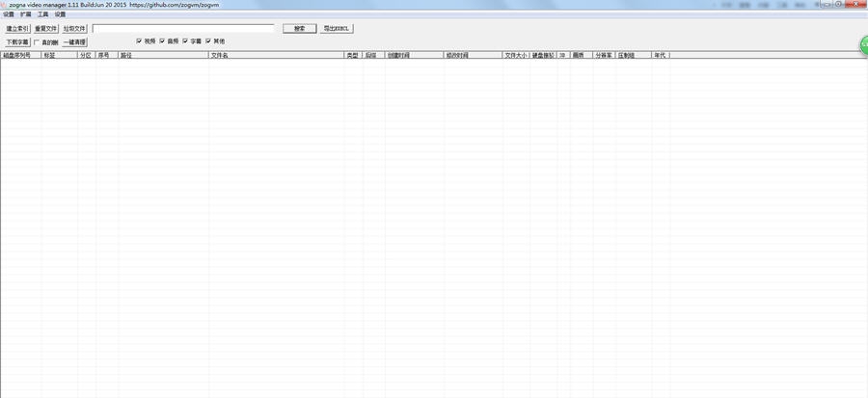Sort by 硬盘接口 column header
868x398 pixels.
click(x=543, y=55)
